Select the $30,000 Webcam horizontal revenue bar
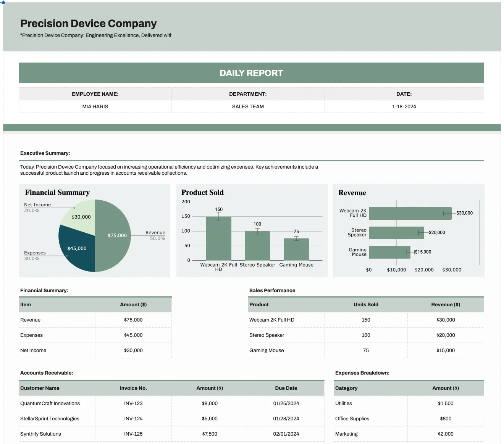Screen dimensions: 504x444 click(x=410, y=213)
